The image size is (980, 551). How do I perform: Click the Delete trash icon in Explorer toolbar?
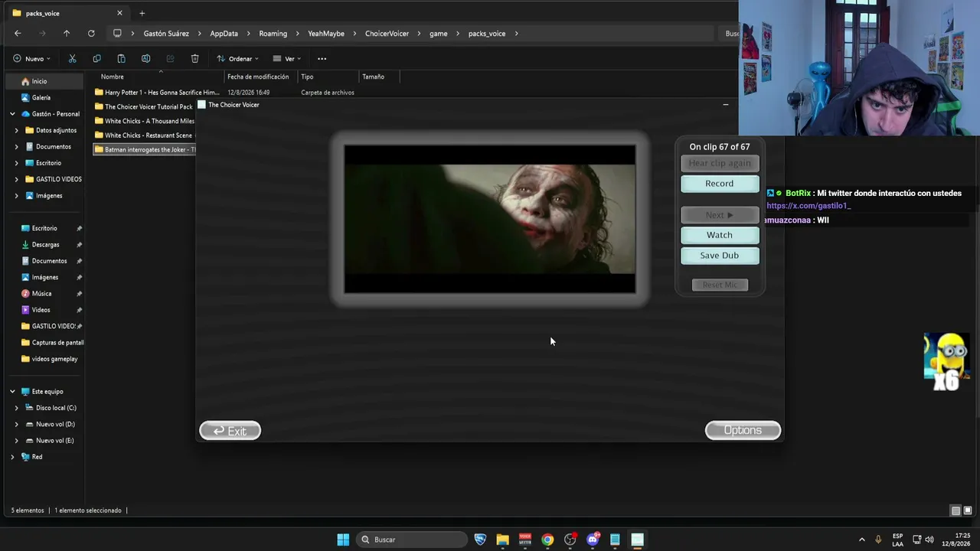(194, 59)
